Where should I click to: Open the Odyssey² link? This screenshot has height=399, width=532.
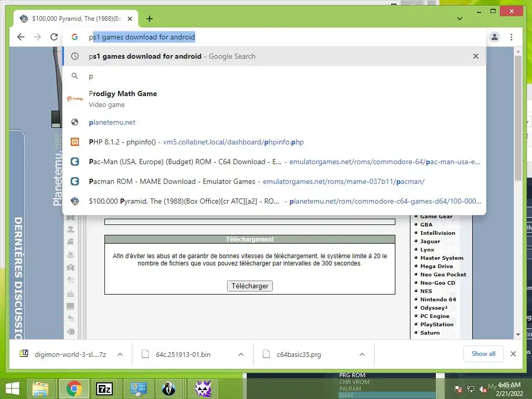(x=434, y=308)
